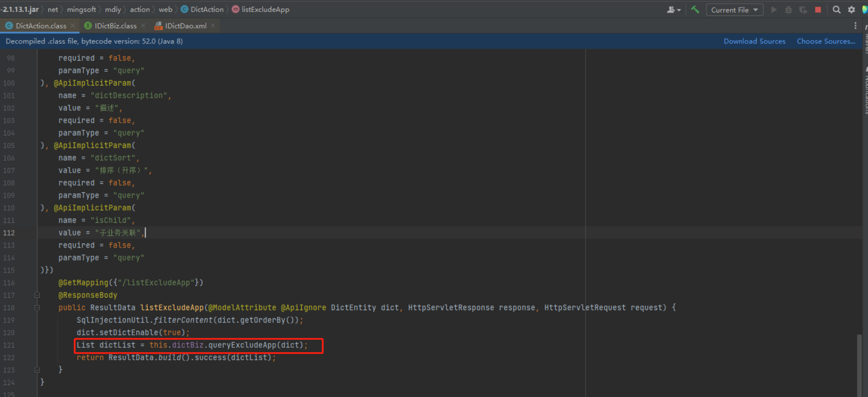Open the code-with-me user icon menu

tap(674, 10)
